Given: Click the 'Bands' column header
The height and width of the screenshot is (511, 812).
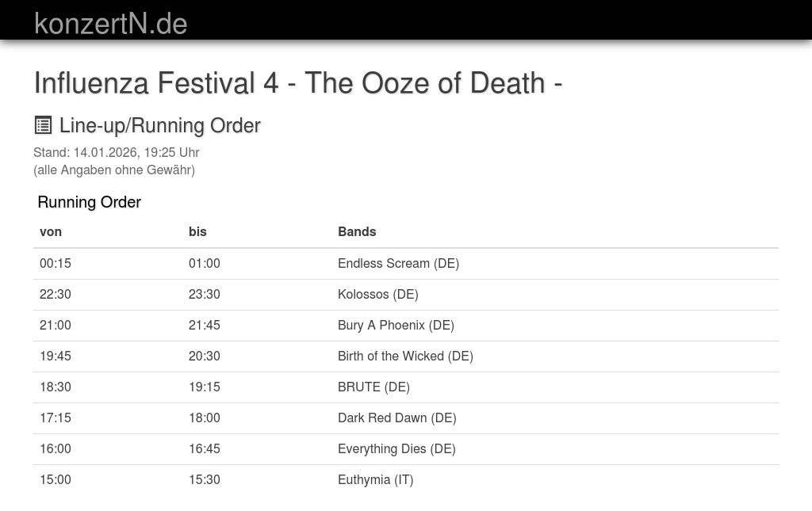Looking at the screenshot, I should tap(357, 231).
